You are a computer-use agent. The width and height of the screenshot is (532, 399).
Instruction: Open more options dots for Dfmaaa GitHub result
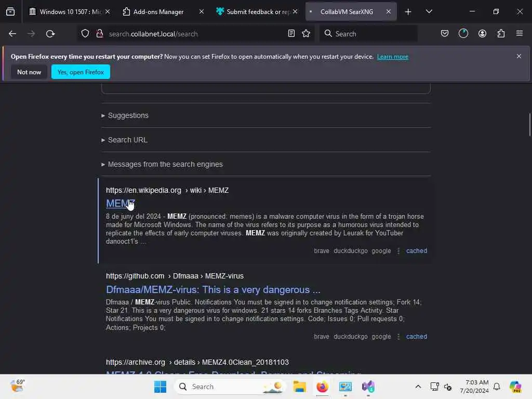tap(398, 337)
